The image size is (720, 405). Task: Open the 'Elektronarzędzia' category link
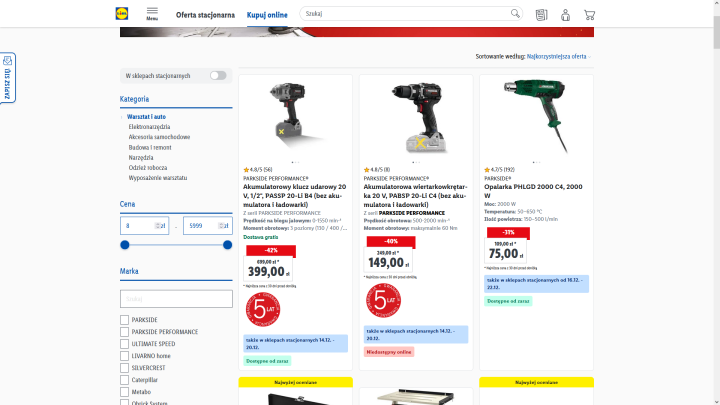pyautogui.click(x=149, y=127)
